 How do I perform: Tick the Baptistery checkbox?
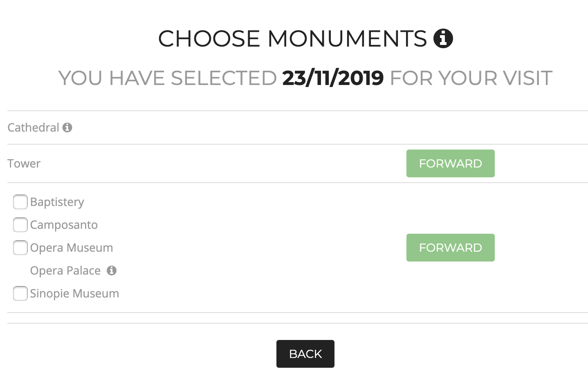[x=20, y=202]
